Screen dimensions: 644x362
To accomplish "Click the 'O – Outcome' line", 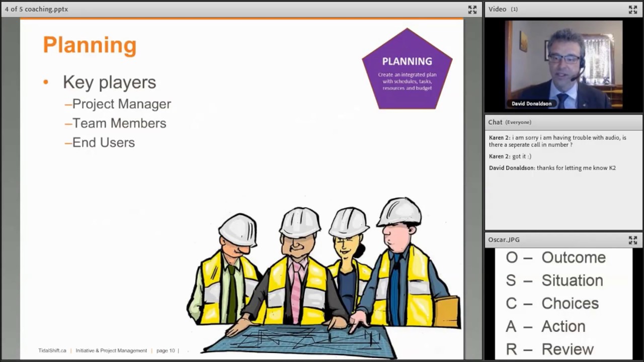I will (555, 257).
